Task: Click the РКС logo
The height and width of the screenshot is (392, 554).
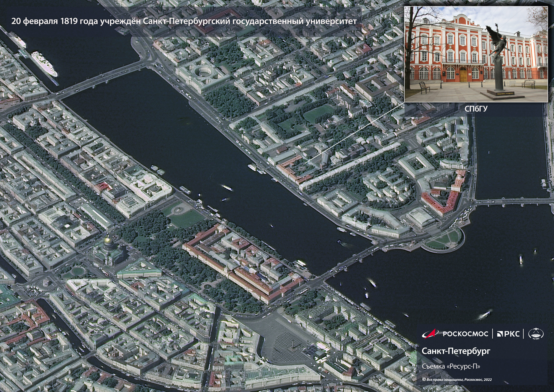Action: [509, 334]
